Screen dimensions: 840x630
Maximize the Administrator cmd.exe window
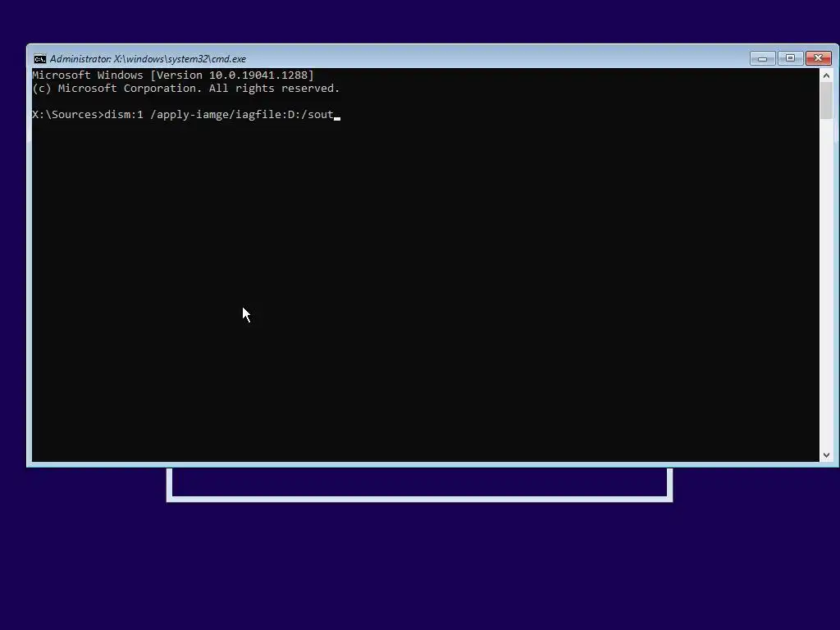click(790, 58)
